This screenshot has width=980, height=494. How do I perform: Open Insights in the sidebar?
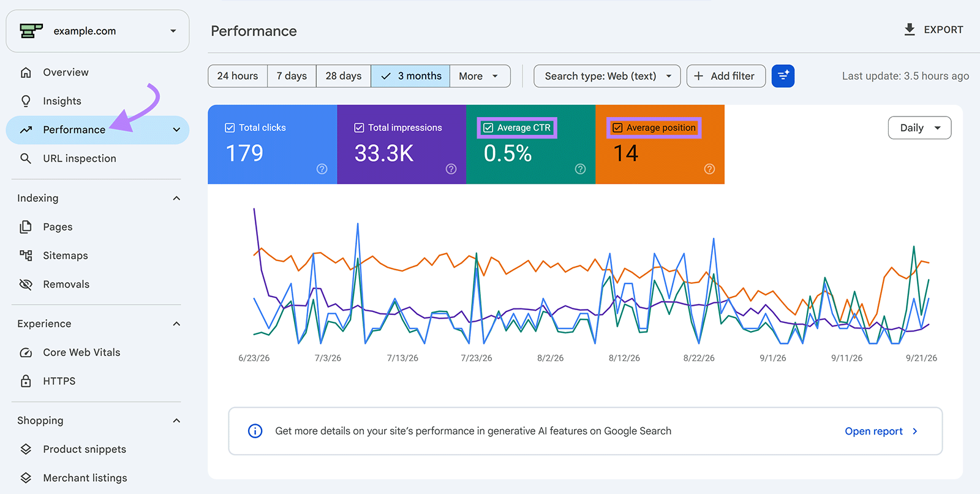tap(62, 101)
